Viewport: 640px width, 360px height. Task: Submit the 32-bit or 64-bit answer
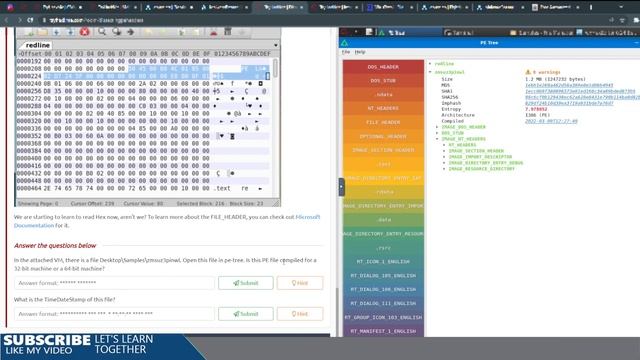coord(246,283)
